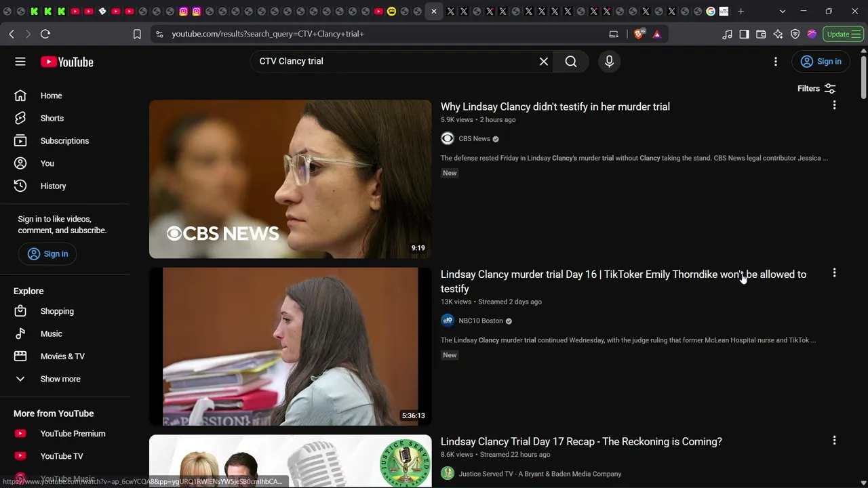The height and width of the screenshot is (488, 868).
Task: Reload the page
Action: click(x=45, y=34)
